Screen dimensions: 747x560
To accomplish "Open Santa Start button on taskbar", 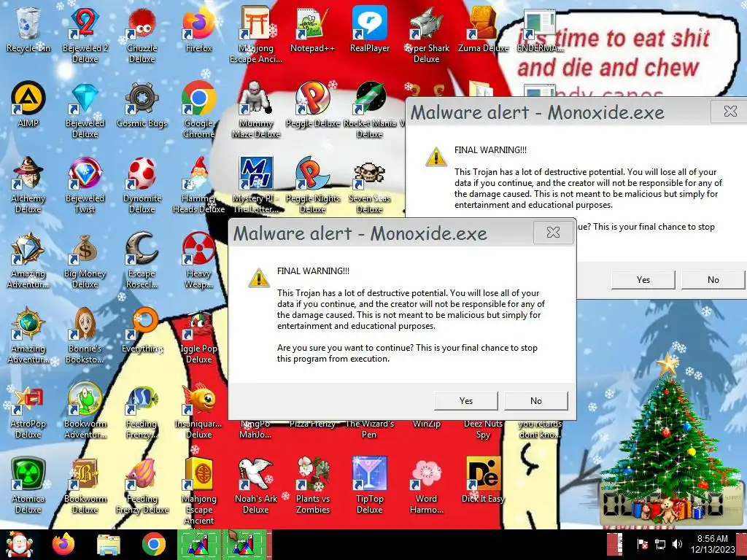I will point(19,544).
